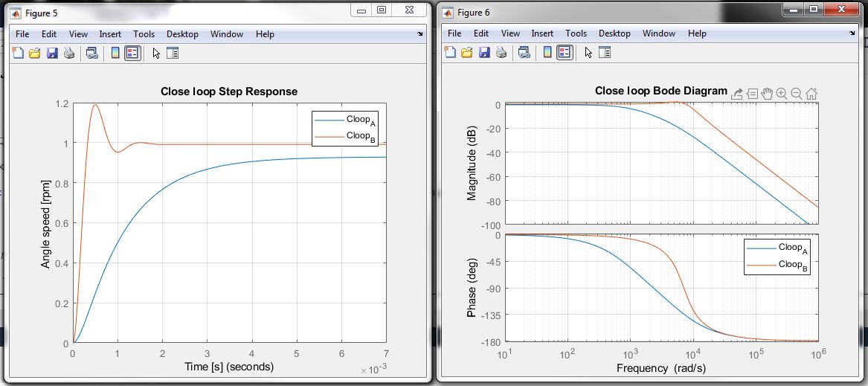
Task: Toggle Insert Legend icon in Figure 5 toolbar
Action: click(132, 53)
